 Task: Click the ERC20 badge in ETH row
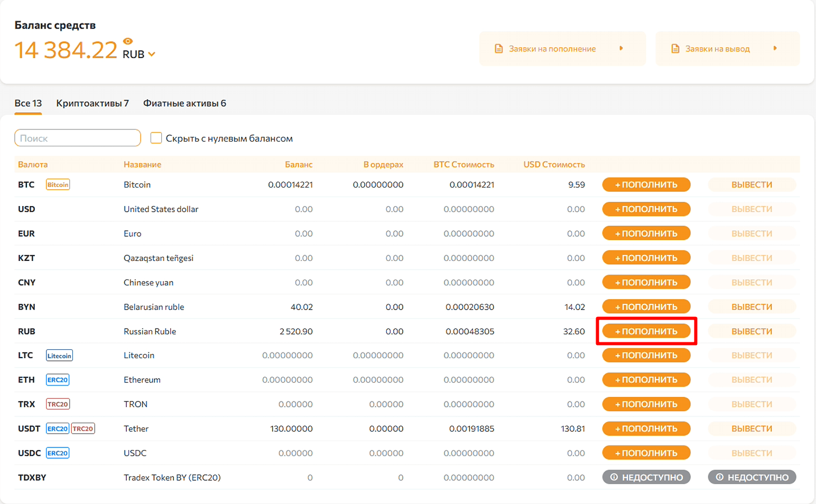pyautogui.click(x=58, y=380)
